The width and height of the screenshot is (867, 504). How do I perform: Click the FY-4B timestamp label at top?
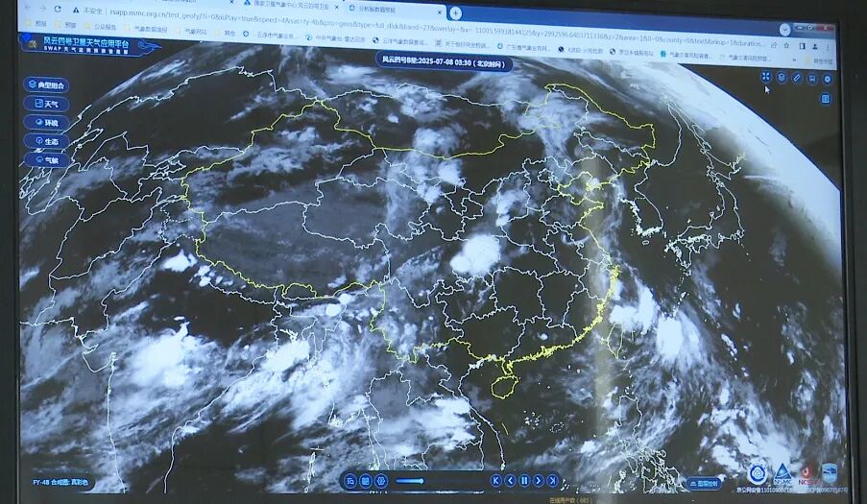444,61
